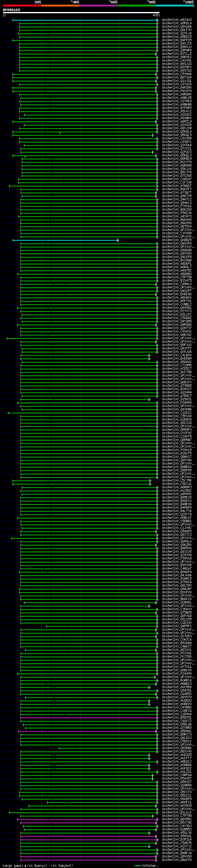This screenshot has height=868, width=197.
Task: Select hit UniRef100_B9SJC5
Action: tap(177, 44)
